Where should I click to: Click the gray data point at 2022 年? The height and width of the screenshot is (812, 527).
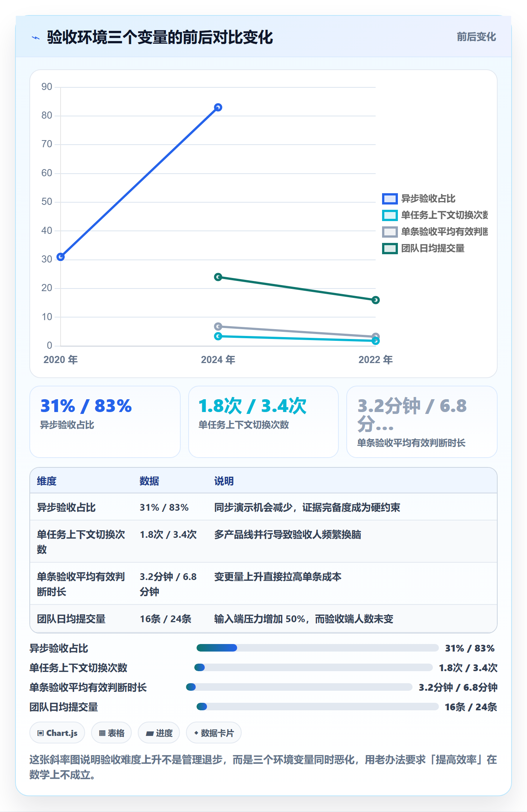pyautogui.click(x=375, y=336)
